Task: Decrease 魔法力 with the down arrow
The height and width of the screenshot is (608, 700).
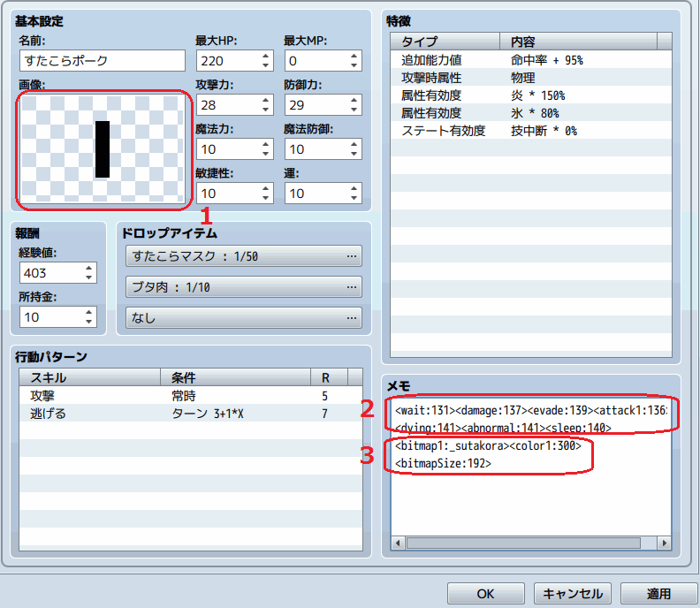Action: click(x=266, y=154)
